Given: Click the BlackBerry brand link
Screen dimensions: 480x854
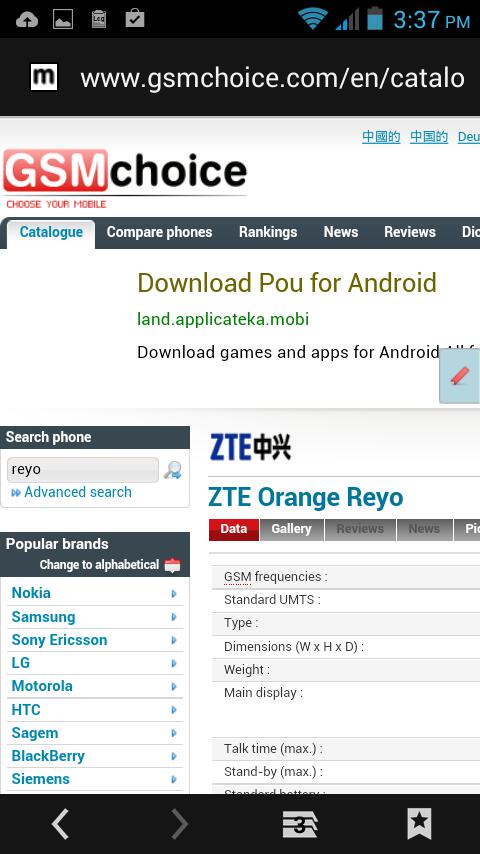Looking at the screenshot, I should coord(48,756).
